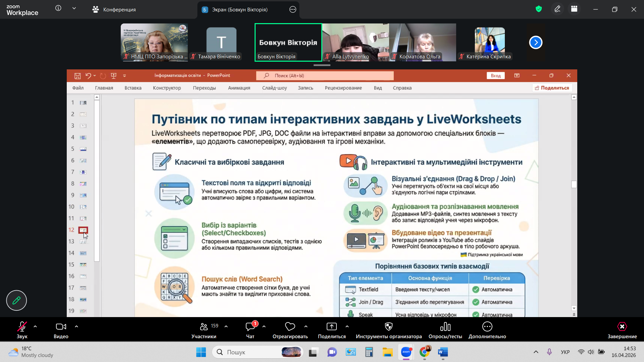The height and width of the screenshot is (362, 644).
Task: Click the Дополнительно more options icon
Action: (x=487, y=326)
